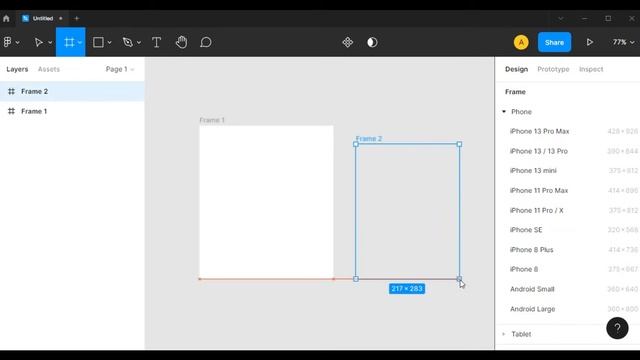Switch to the Design tab
Screen dimensions: 640x360
click(516, 69)
